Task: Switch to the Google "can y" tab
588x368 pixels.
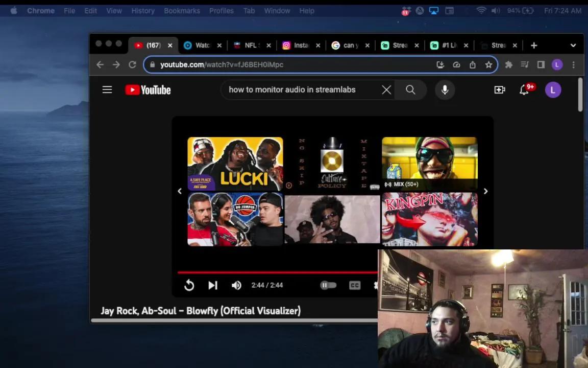Action: click(351, 45)
